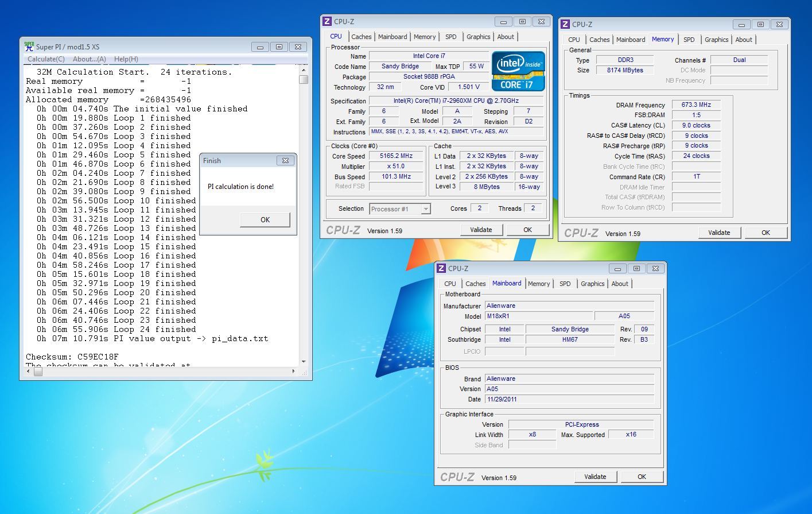
Task: Minimize the CPU-Z window showing the Mainboard tab
Action: coord(617,268)
